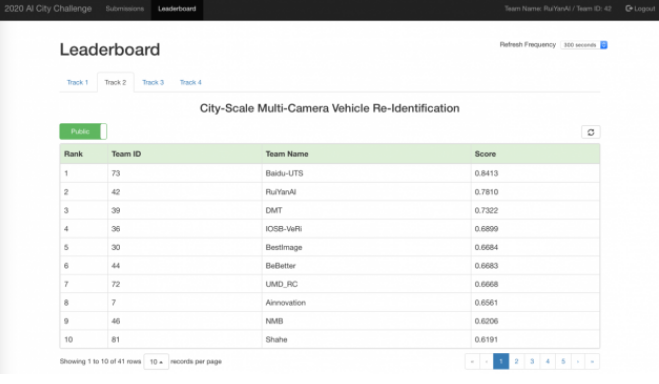Go to page 2 of results
Image resolution: width=659 pixels, height=384 pixels.
click(x=517, y=361)
